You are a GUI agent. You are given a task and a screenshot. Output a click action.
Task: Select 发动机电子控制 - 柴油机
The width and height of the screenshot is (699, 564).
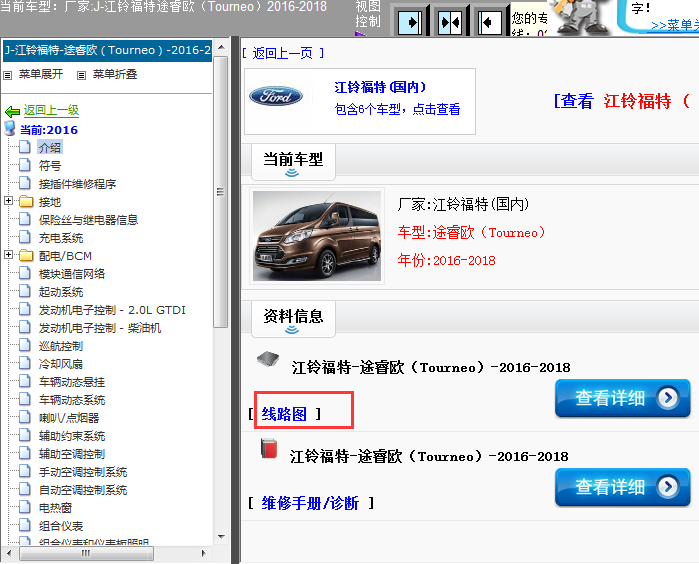click(x=100, y=328)
